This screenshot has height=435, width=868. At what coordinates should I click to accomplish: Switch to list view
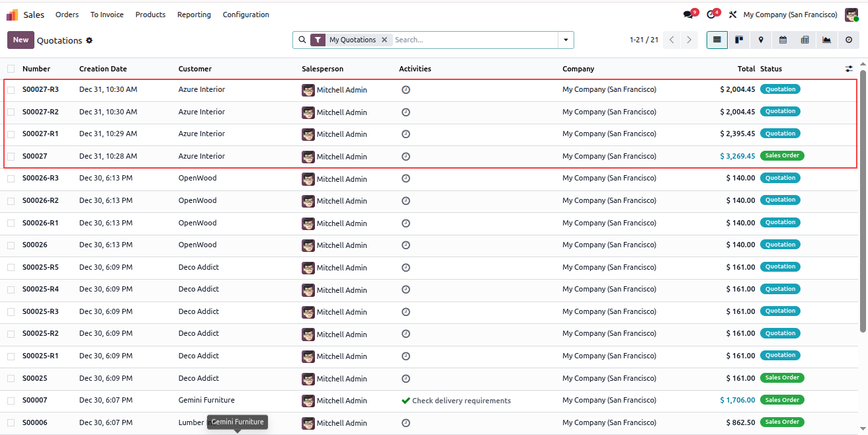click(x=717, y=40)
